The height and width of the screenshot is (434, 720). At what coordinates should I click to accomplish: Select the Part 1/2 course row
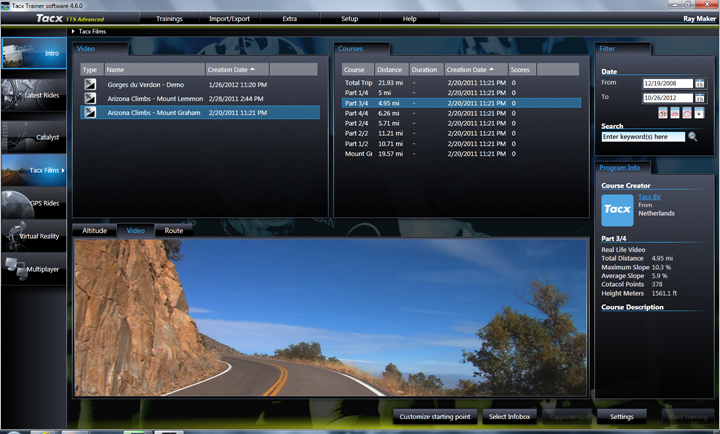click(x=461, y=143)
